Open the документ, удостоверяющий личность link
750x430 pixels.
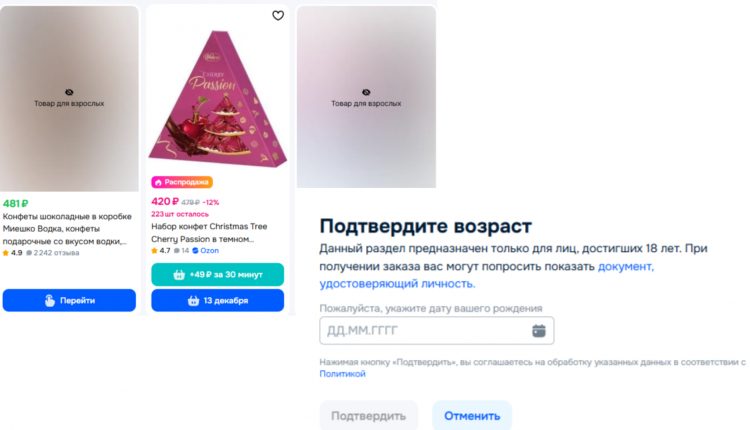pos(486,275)
